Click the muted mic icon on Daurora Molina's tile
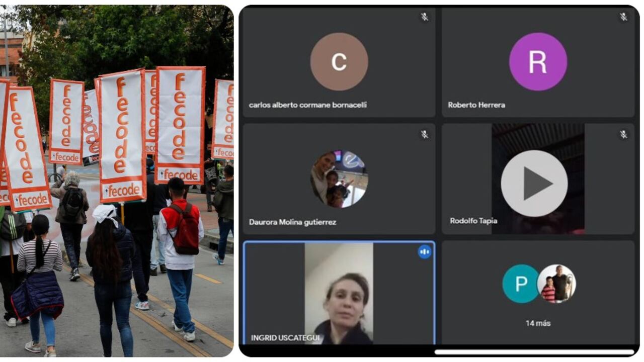 [424, 135]
